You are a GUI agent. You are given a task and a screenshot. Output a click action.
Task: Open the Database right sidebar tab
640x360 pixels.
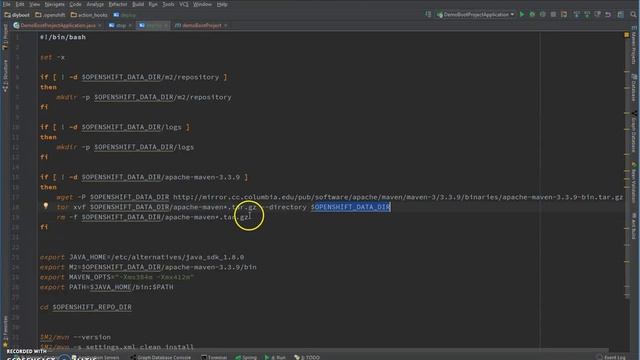[x=634, y=88]
